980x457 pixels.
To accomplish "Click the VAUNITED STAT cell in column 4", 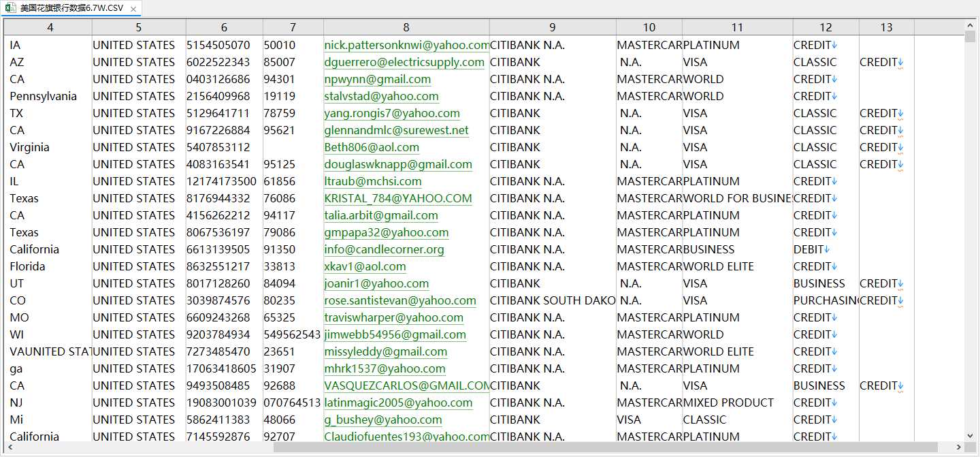I will 50,351.
